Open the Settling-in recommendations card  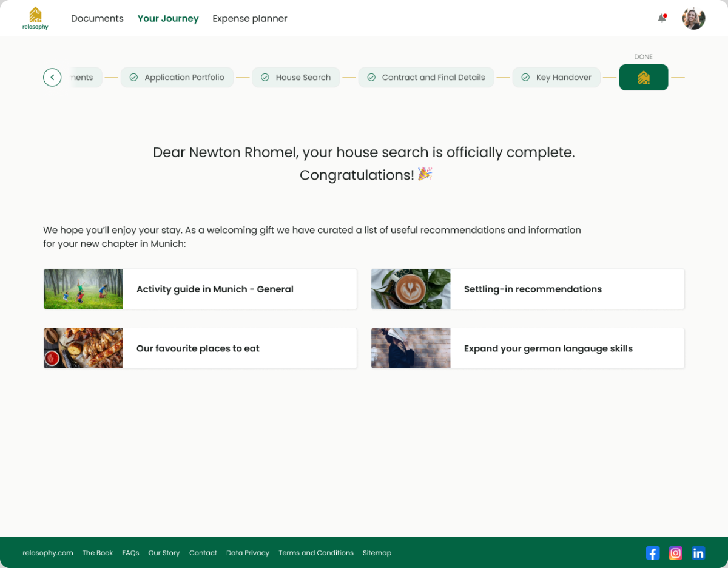pos(528,289)
